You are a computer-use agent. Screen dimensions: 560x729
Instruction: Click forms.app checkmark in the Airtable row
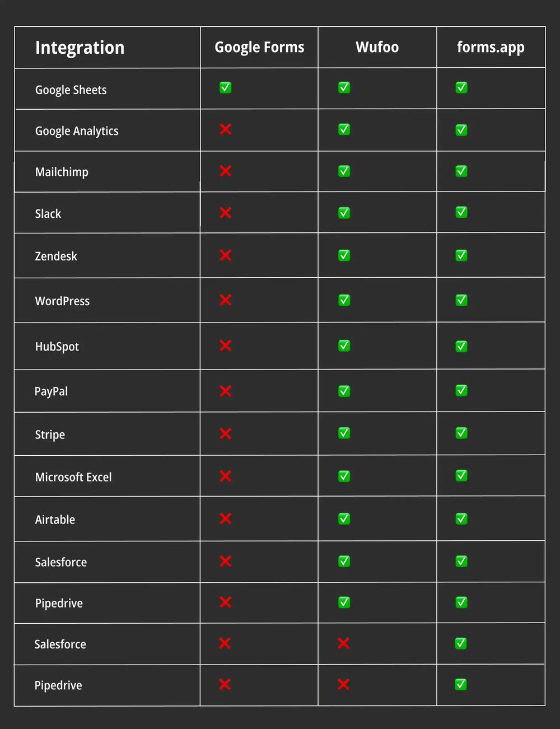(461, 519)
